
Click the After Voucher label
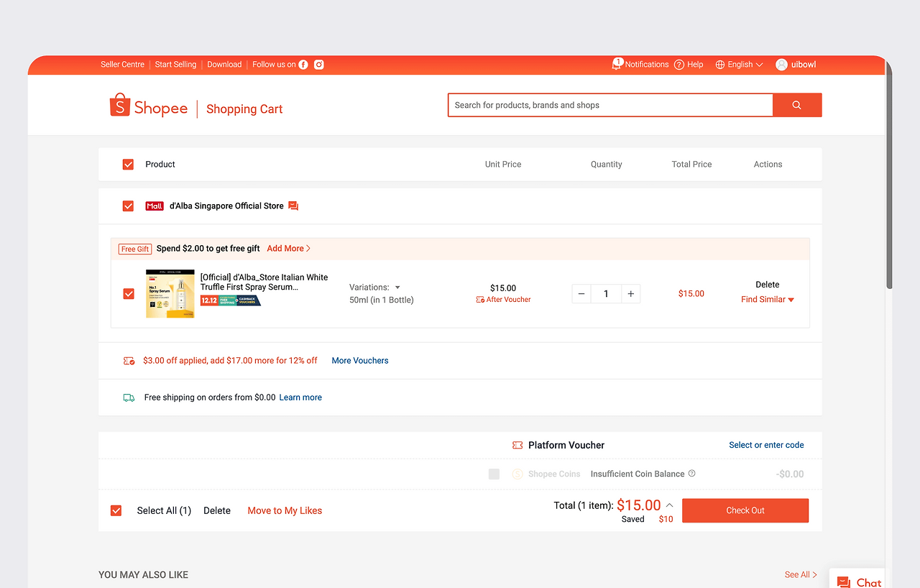(509, 300)
